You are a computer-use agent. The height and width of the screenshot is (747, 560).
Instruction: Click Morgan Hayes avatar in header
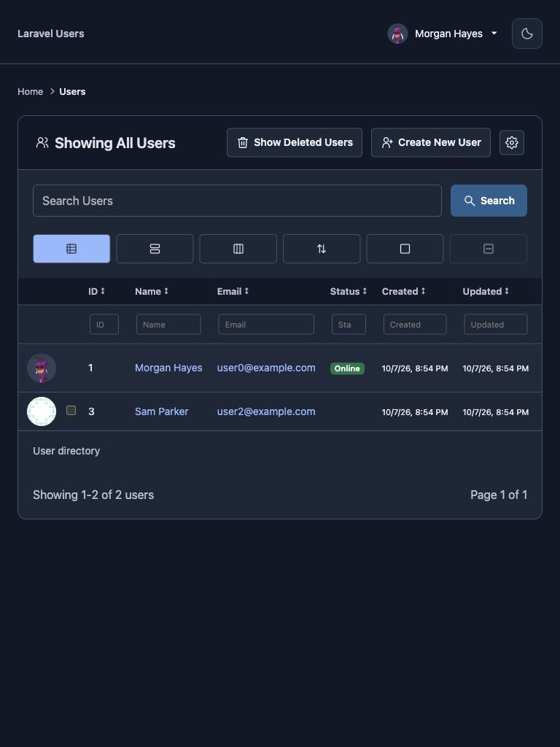(397, 34)
